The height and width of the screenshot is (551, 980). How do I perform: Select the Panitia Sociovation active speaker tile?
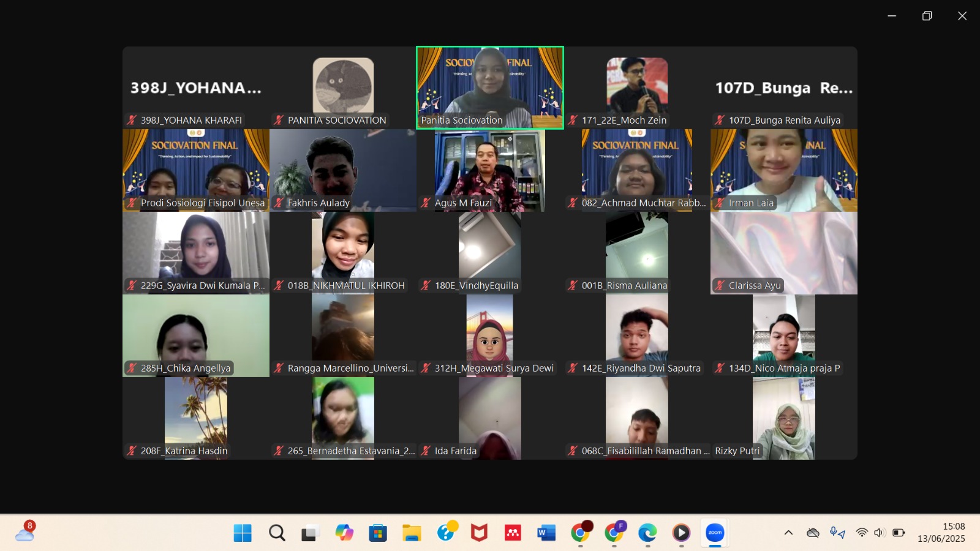coord(490,88)
